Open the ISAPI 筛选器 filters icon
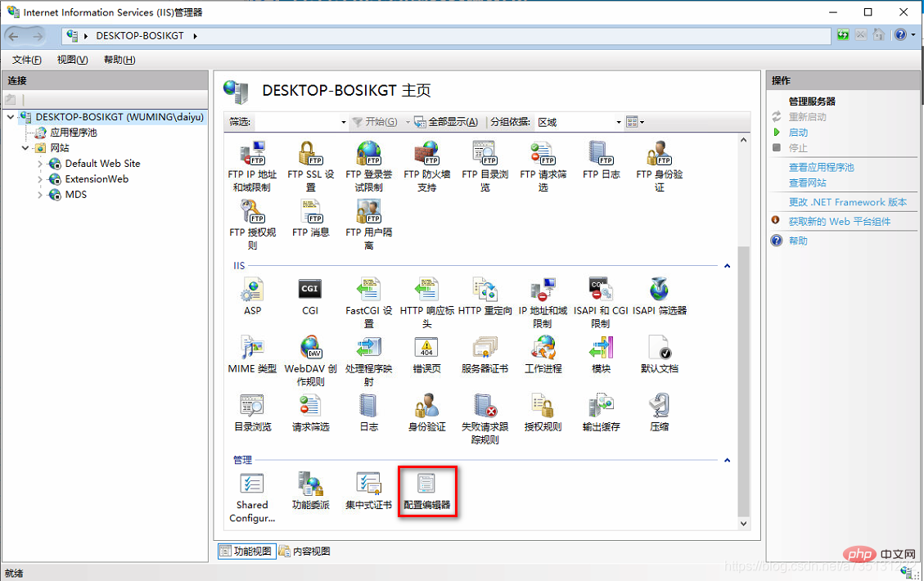 (660, 296)
